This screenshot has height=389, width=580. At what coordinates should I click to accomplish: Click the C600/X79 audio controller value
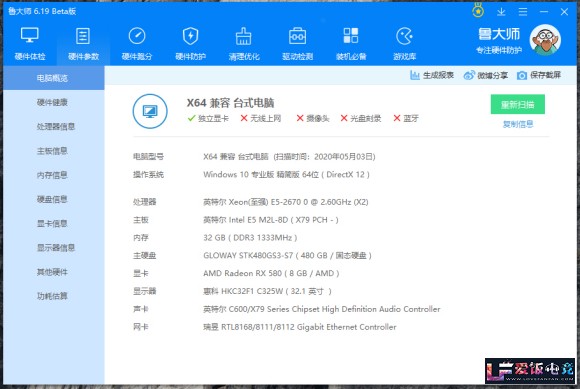click(322, 309)
